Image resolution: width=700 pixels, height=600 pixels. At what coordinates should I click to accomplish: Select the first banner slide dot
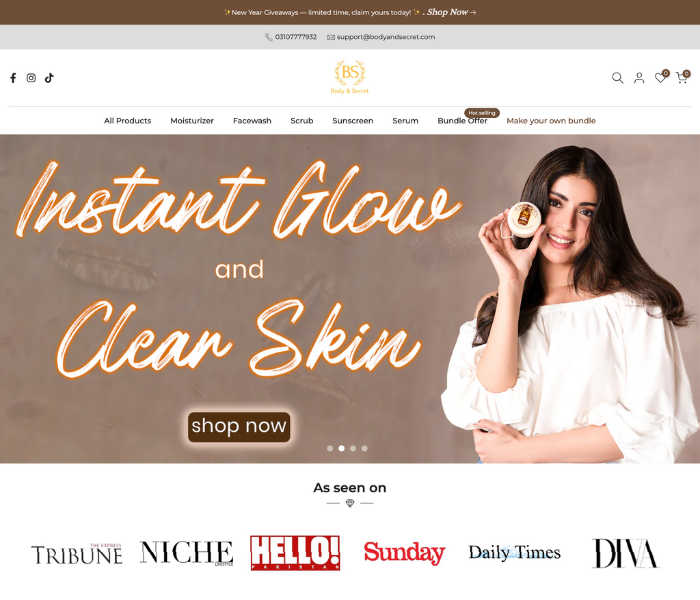pos(330,448)
